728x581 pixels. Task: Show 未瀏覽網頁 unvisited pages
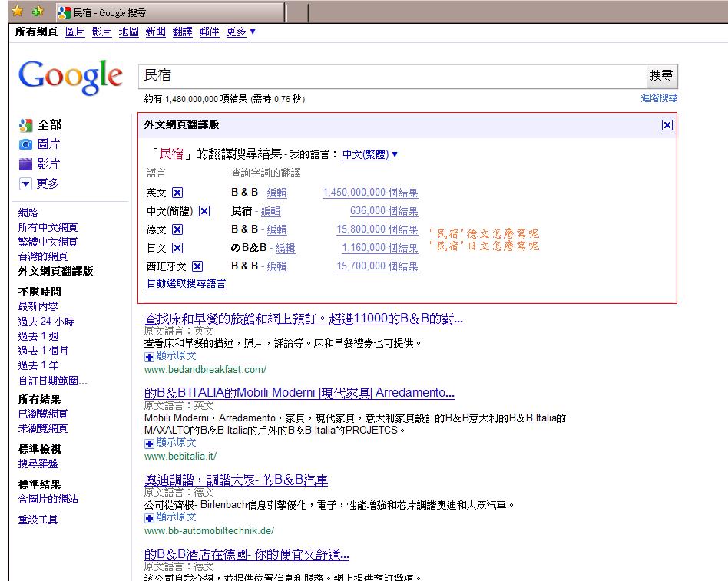[43, 428]
